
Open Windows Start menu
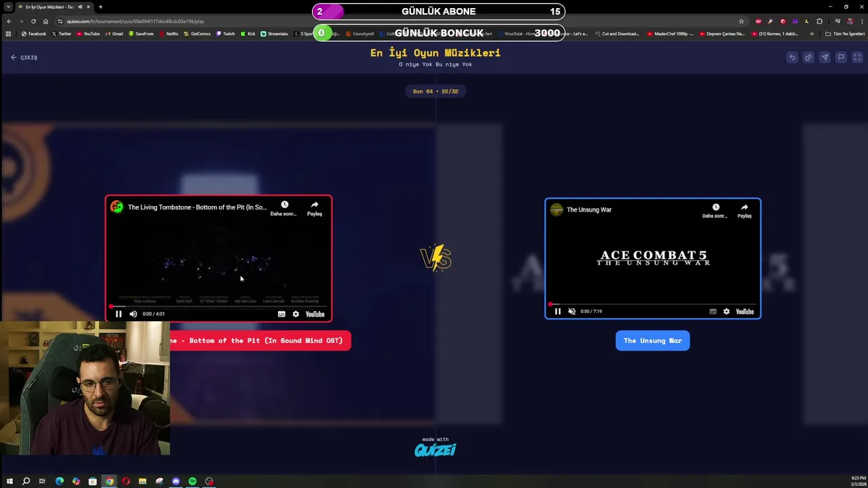[9, 481]
